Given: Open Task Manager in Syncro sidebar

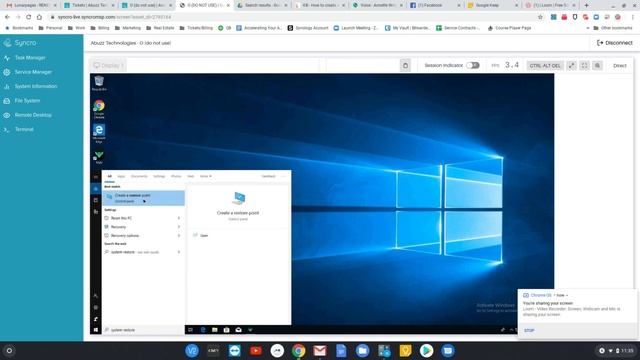Looking at the screenshot, I should pyautogui.click(x=30, y=58).
